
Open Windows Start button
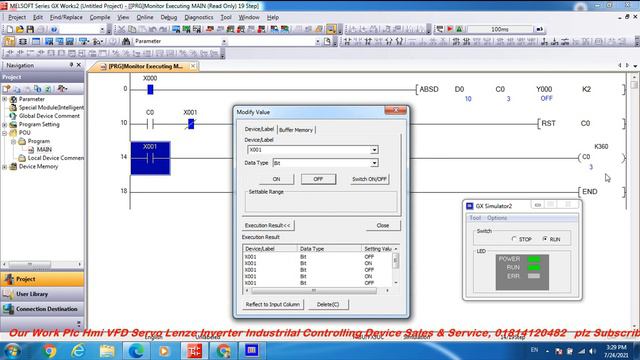coord(12,351)
